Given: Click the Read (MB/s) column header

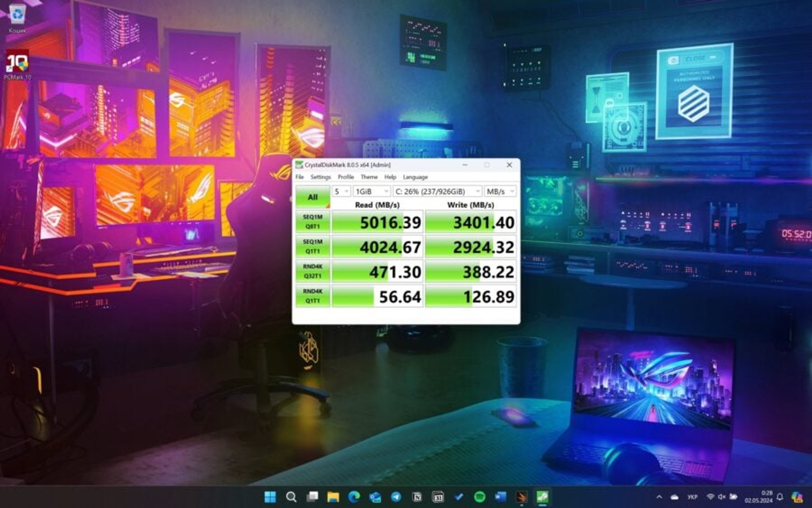Looking at the screenshot, I should (377, 205).
